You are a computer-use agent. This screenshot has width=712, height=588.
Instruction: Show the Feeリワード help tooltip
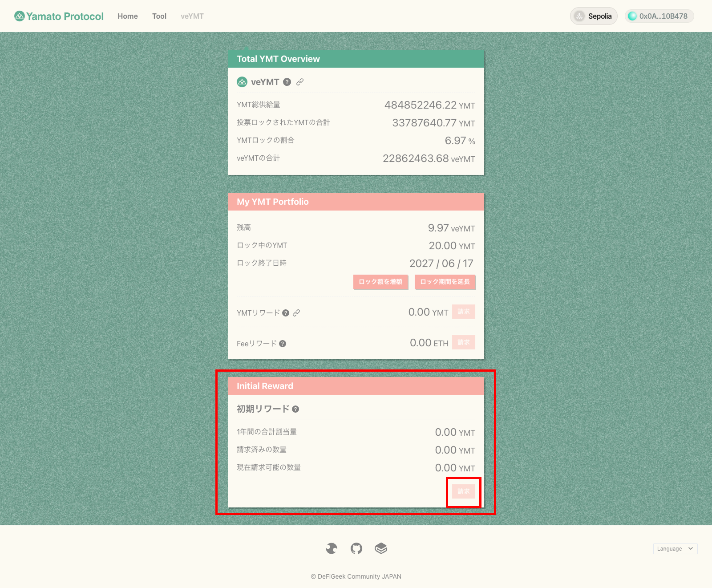(x=283, y=344)
